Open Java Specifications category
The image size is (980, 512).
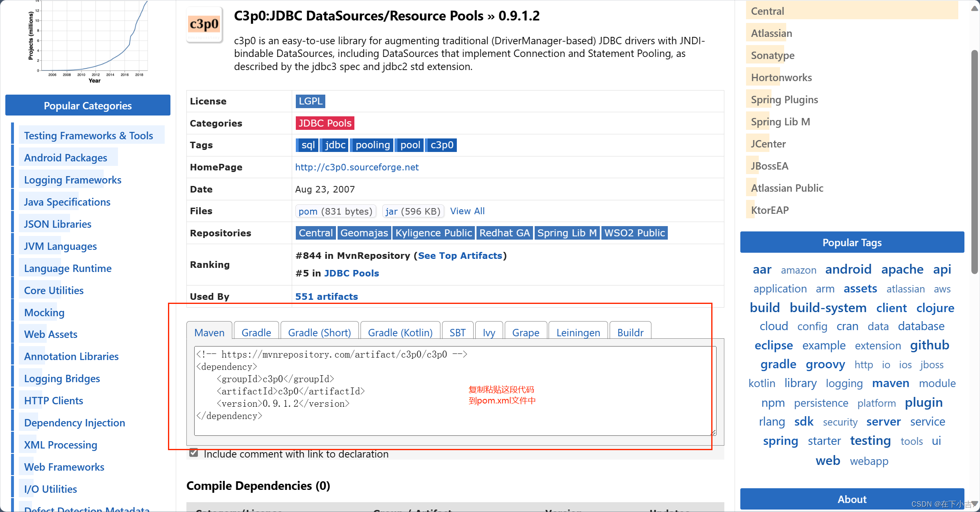point(67,202)
